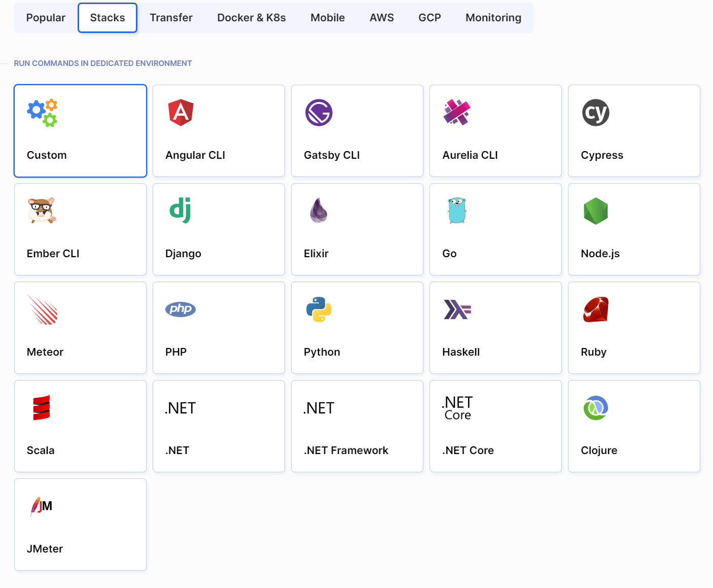Screen dimensions: 713x588
Task: Select the Go gopher mascot icon
Action: (x=457, y=211)
